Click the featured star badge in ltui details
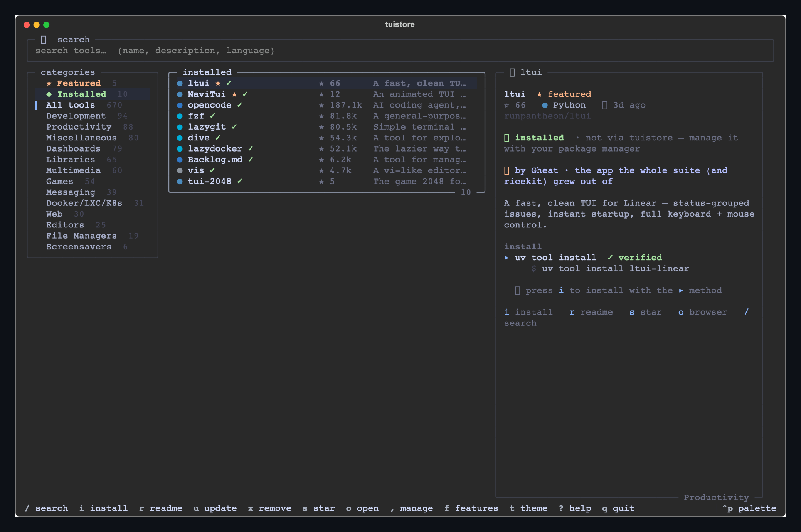This screenshot has width=801, height=532. coord(564,94)
